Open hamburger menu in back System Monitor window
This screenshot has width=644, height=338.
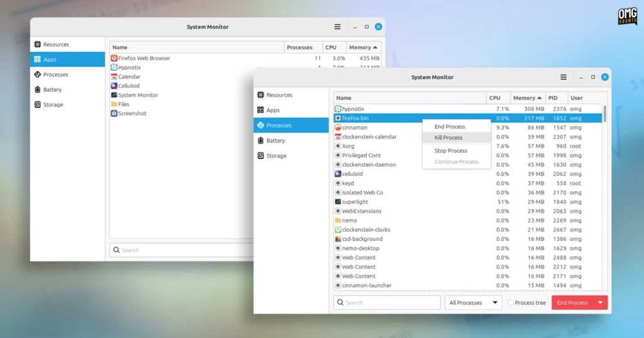point(337,26)
